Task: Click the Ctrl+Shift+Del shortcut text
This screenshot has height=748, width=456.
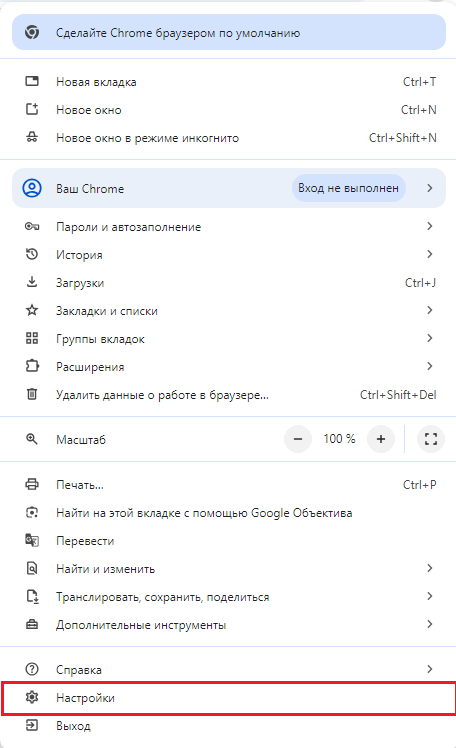Action: point(398,395)
